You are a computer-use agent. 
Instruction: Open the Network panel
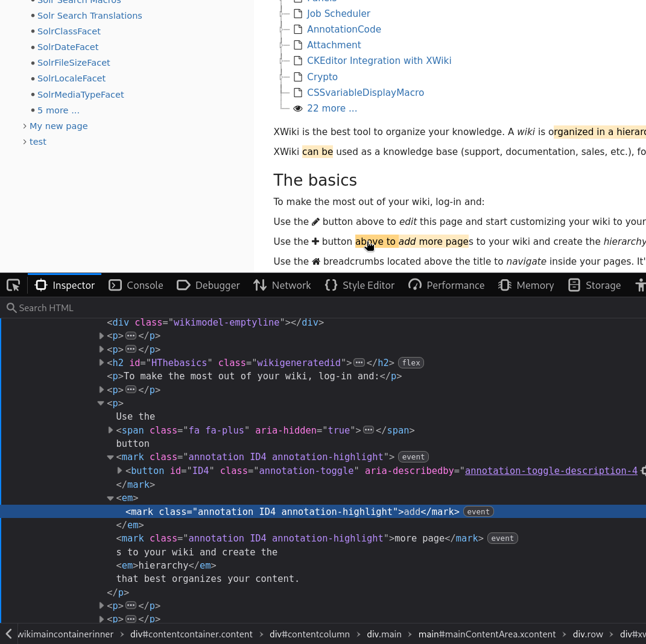tap(282, 285)
